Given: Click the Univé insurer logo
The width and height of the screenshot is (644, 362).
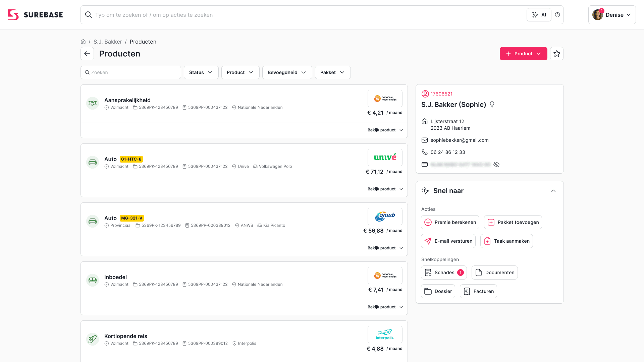Looking at the screenshot, I should click(385, 158).
